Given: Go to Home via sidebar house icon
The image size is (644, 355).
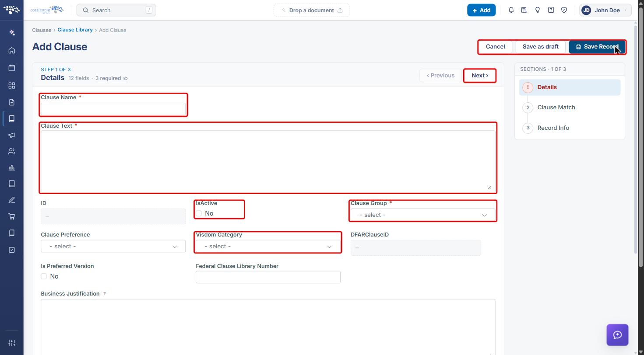Looking at the screenshot, I should (x=12, y=50).
